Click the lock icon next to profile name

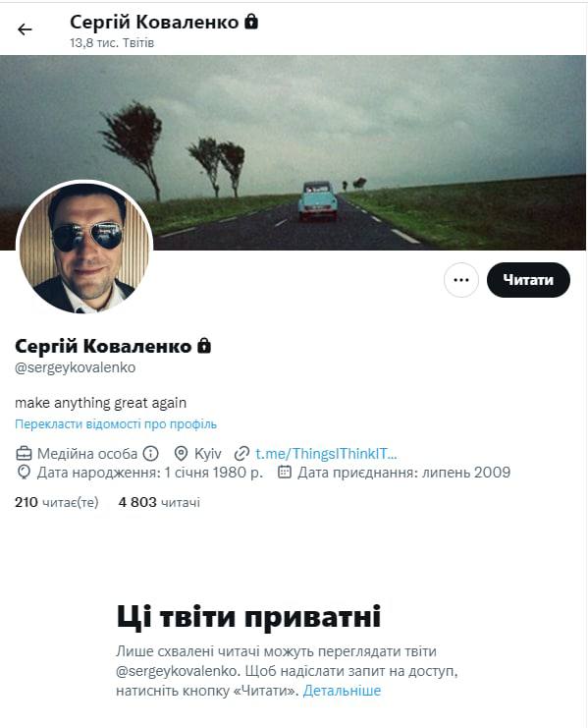coord(204,346)
